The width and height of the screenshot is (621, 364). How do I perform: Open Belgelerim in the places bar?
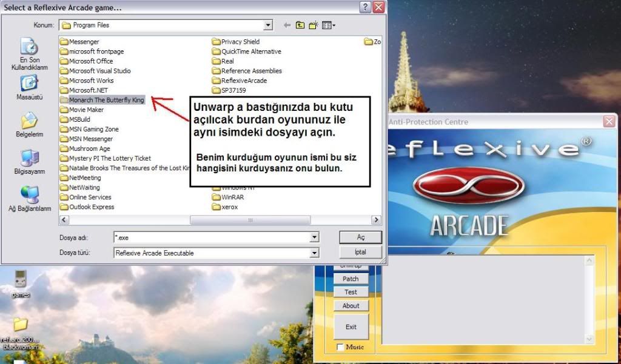pyautogui.click(x=29, y=125)
